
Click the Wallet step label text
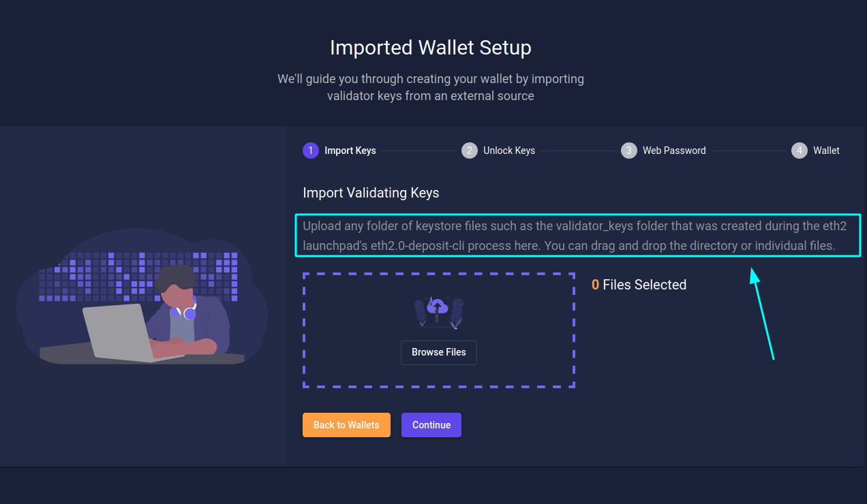pyautogui.click(x=826, y=151)
